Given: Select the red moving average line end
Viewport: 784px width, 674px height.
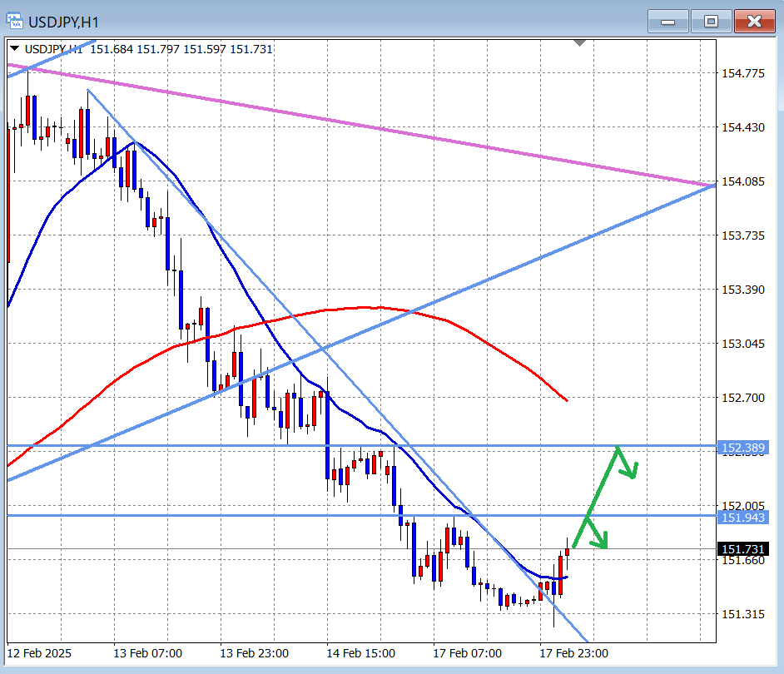Looking at the screenshot, I should (566, 400).
